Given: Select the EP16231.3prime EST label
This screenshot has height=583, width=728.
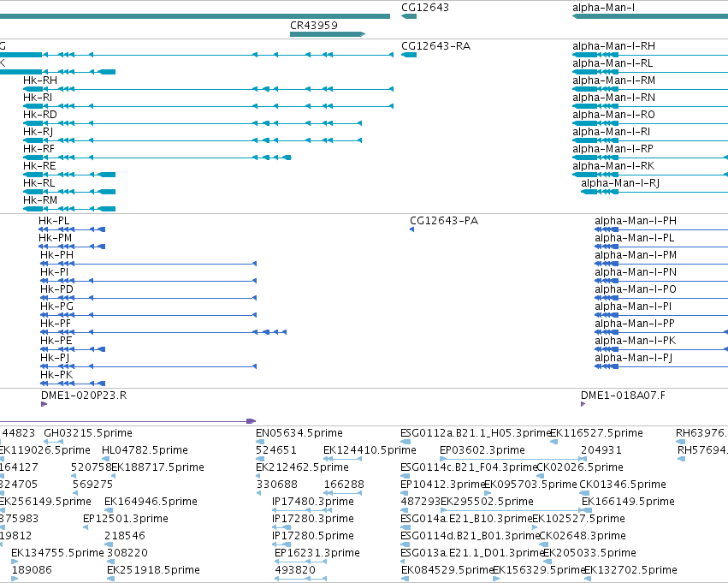Looking at the screenshot, I should click(x=317, y=554).
